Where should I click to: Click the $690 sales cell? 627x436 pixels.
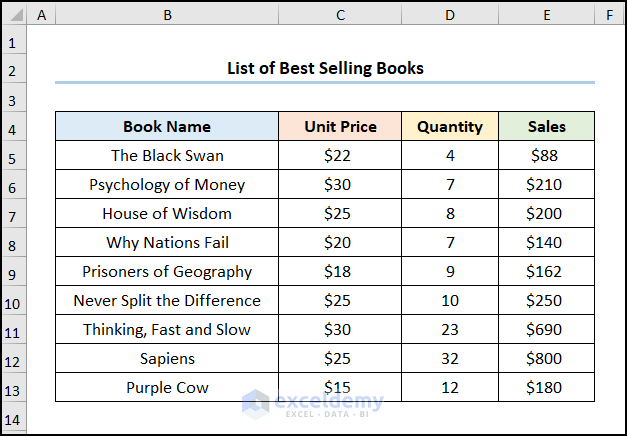546,330
